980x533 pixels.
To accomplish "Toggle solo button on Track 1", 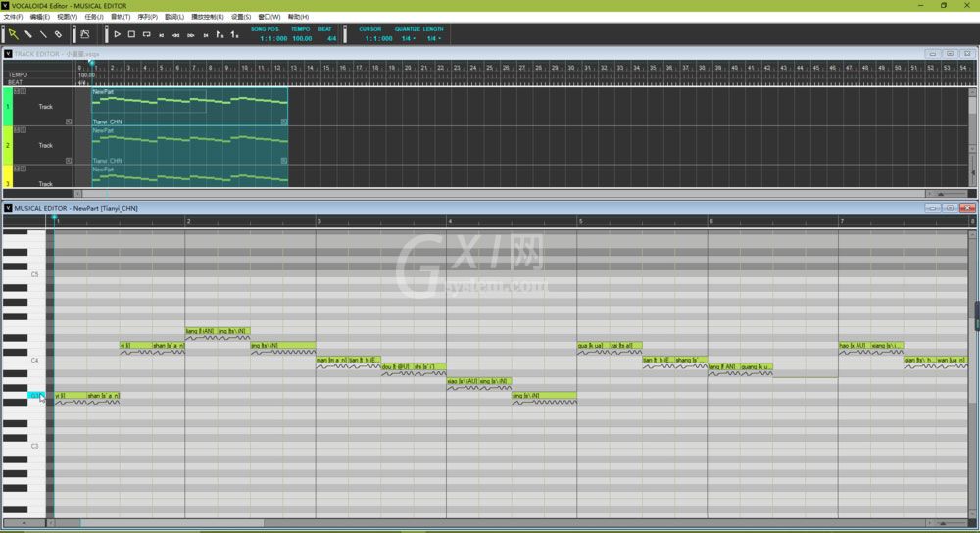I will pos(23,91).
